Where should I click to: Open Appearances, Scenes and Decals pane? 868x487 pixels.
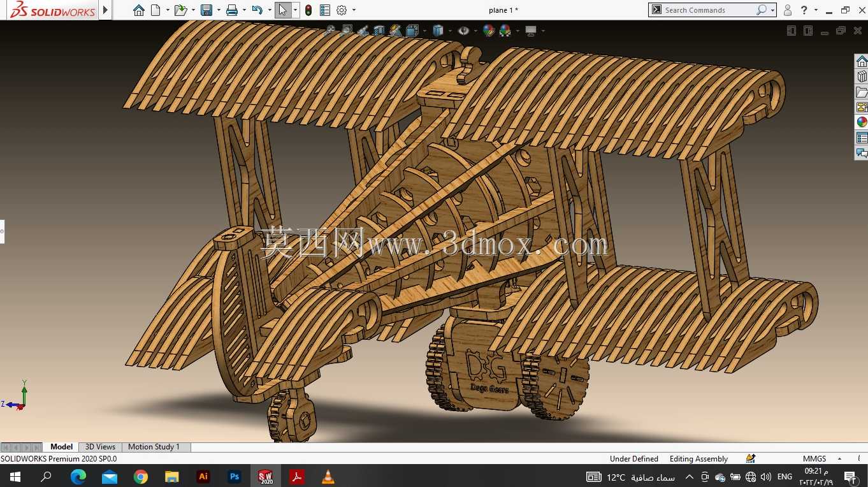[x=862, y=122]
